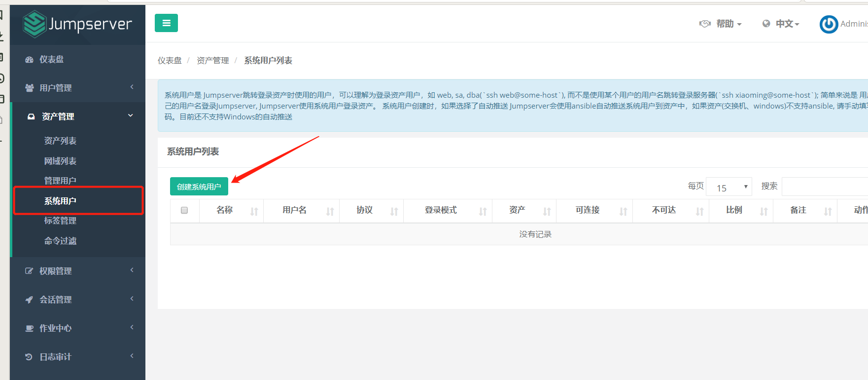Click the log audit history icon

point(29,357)
